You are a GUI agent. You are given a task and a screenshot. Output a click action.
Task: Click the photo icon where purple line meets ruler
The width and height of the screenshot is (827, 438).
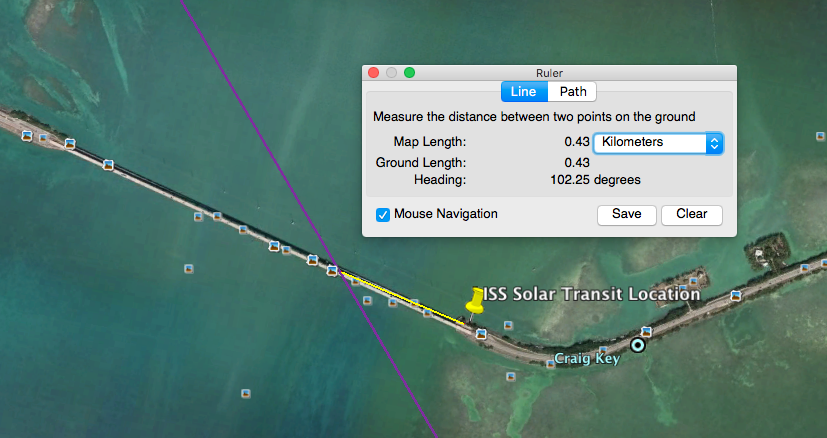(332, 271)
